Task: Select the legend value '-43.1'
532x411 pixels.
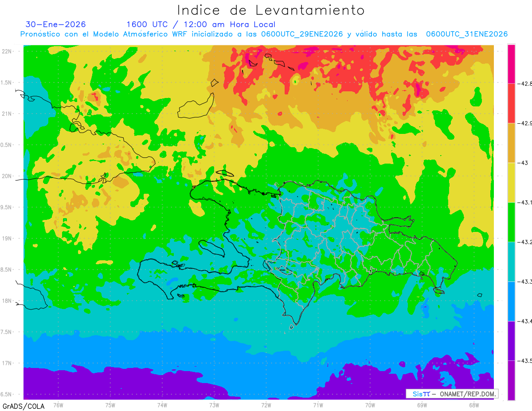Action: coord(526,202)
